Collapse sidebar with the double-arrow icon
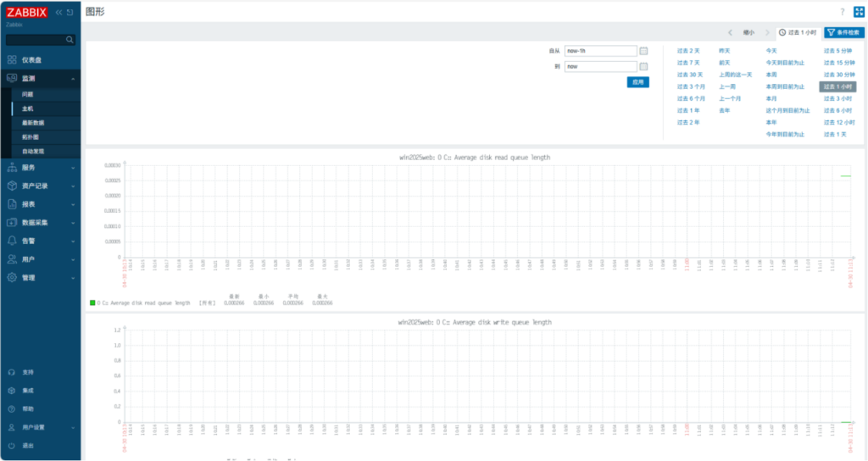Viewport: 868px width, 461px height. coord(58,13)
